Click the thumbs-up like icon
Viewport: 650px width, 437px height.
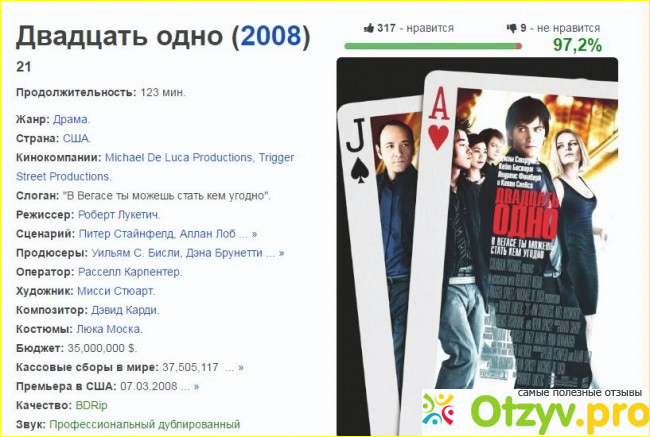369,28
